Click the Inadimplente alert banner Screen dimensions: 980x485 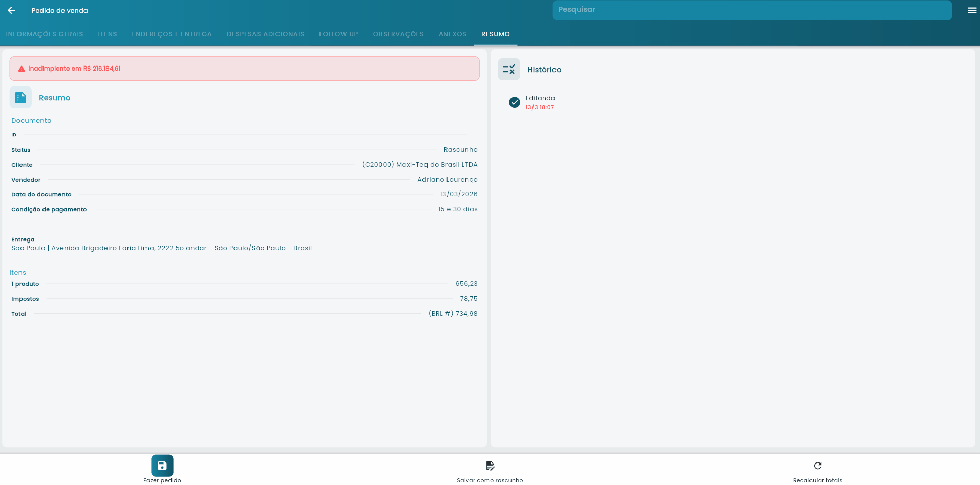[x=244, y=69]
